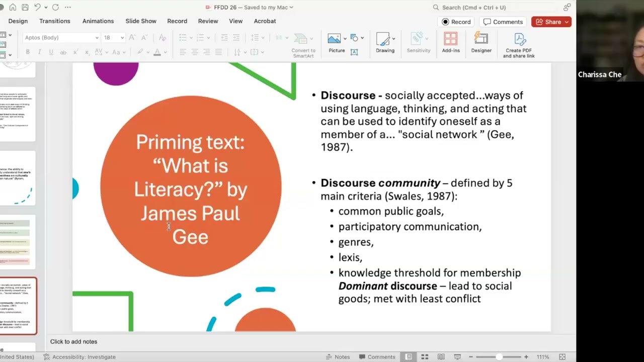This screenshot has width=644, height=362.
Task: Open more quick access options ellipsis
Action: coord(68,7)
